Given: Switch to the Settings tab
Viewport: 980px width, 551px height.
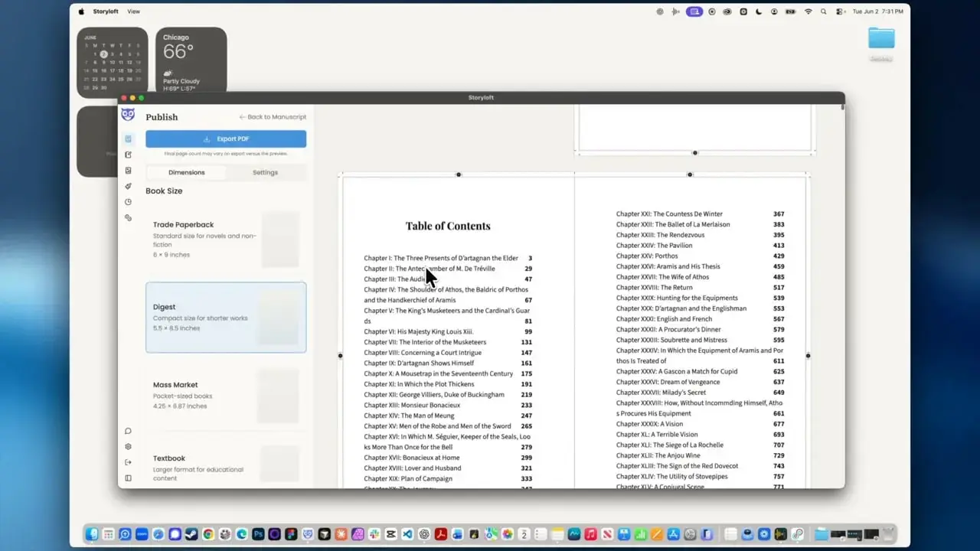Looking at the screenshot, I should click(x=266, y=172).
